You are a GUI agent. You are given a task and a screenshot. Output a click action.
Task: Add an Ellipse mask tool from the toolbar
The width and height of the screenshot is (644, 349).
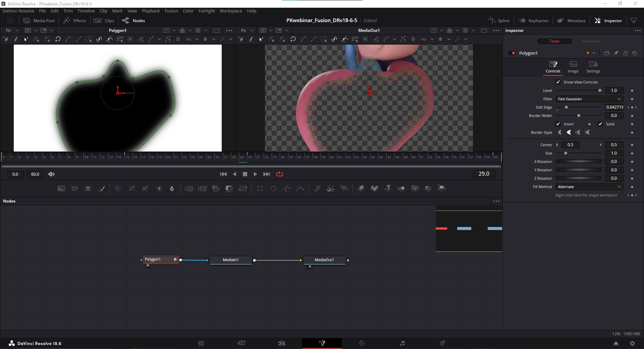coord(273,188)
